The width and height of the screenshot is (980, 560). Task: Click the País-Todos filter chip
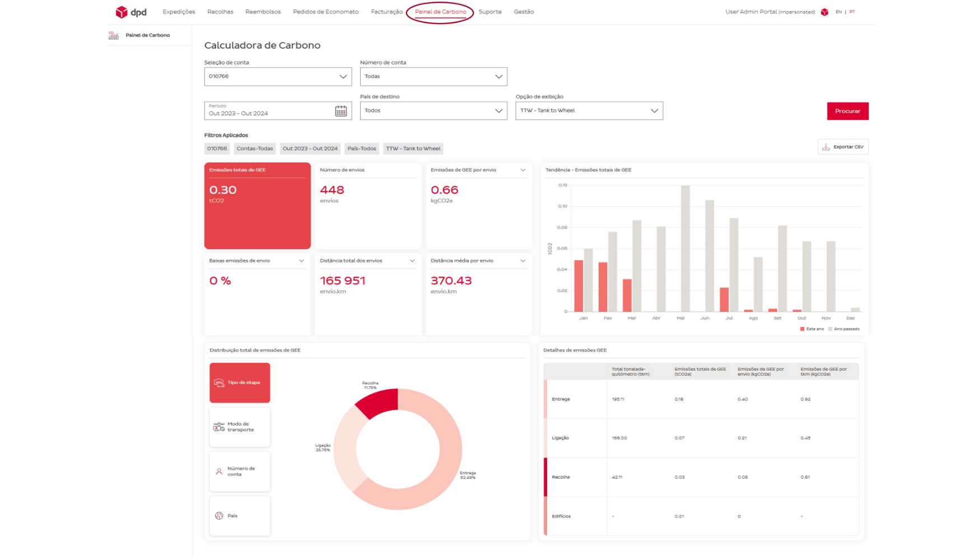(362, 148)
